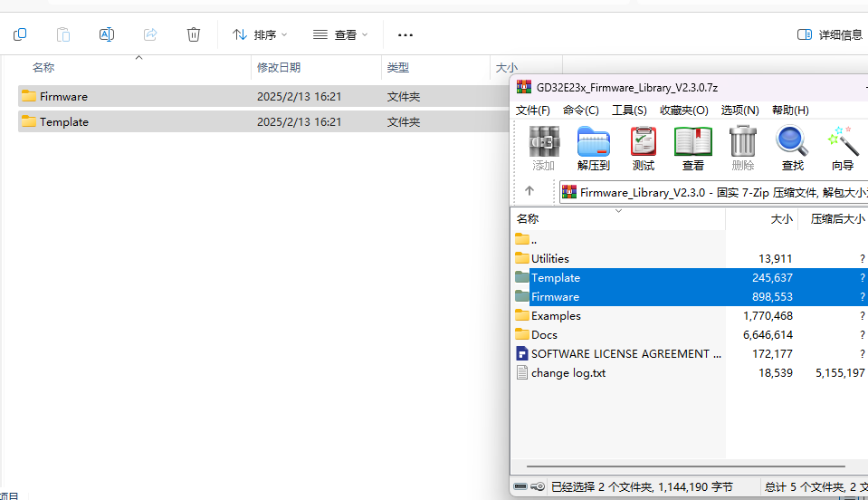Open WinRAR 工具(S) menu
868x500 pixels.
tap(629, 111)
